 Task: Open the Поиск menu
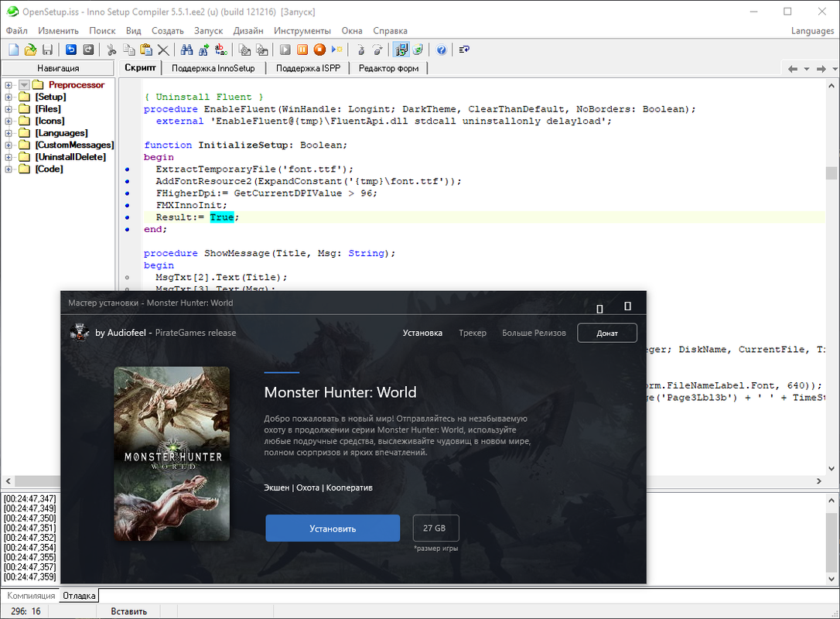(102, 30)
